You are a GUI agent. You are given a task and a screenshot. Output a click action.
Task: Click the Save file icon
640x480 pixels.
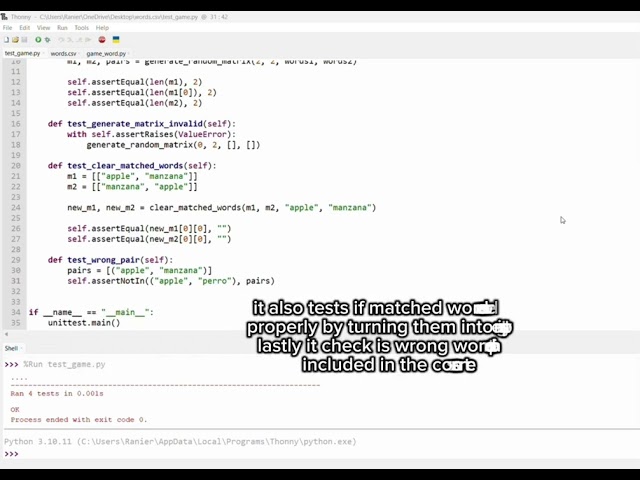24,40
